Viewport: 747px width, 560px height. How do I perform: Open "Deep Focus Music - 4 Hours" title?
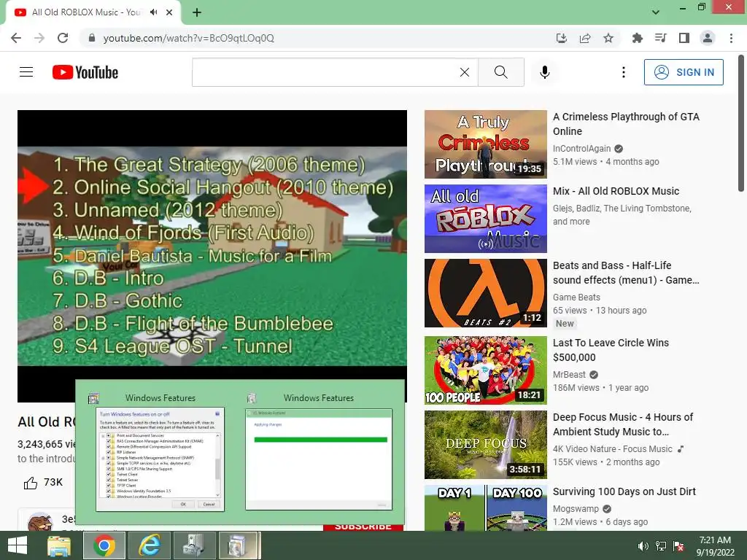[x=623, y=424]
